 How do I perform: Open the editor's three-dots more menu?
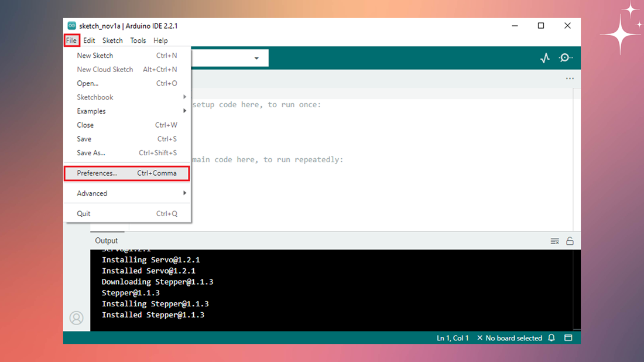coord(570,78)
